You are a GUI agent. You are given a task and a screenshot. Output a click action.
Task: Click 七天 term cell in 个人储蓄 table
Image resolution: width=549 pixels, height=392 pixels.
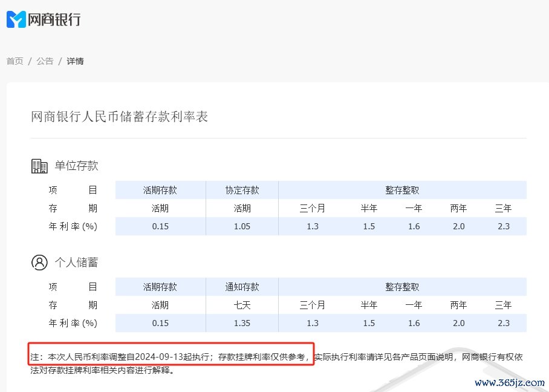click(242, 305)
